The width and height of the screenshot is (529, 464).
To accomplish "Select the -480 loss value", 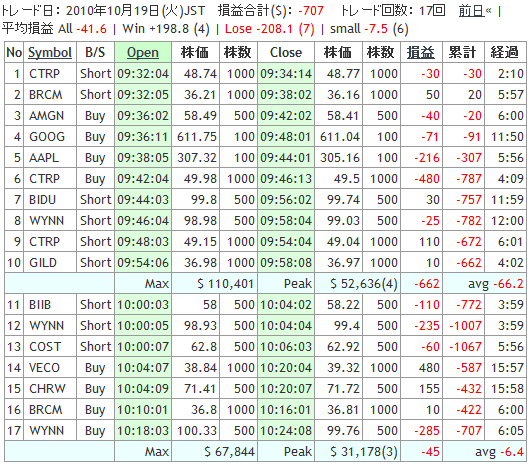I will pos(427,179).
